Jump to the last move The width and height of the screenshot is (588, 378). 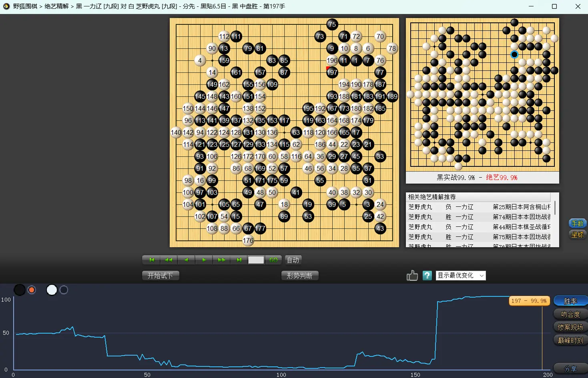239,260
